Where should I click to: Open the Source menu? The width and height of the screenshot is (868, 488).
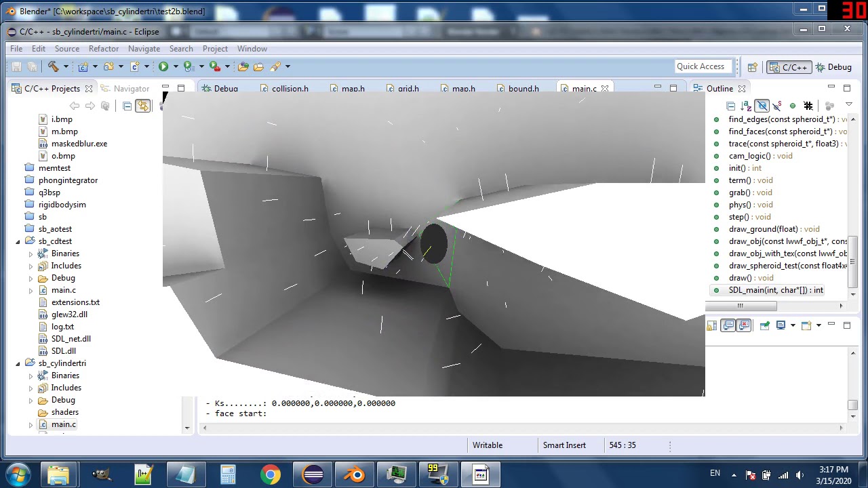tap(67, 49)
